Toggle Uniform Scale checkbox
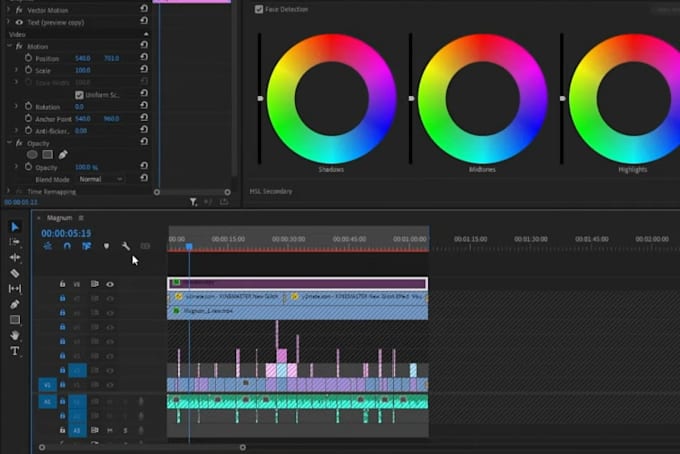Screen dimensions: 680x454 [79, 95]
